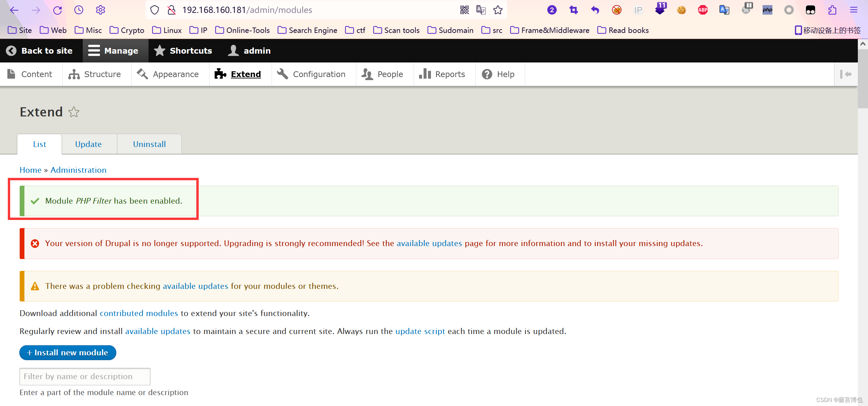This screenshot has width=868, height=406.
Task: Open the update script link
Action: (420, 331)
